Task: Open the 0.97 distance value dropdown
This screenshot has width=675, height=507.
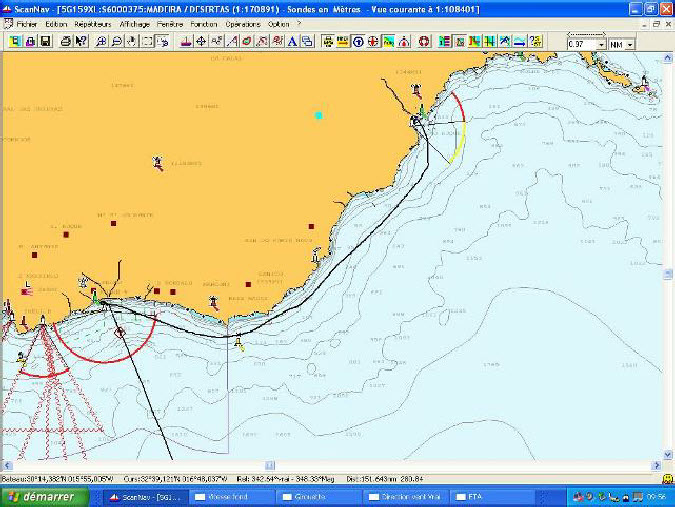Action: (601, 45)
